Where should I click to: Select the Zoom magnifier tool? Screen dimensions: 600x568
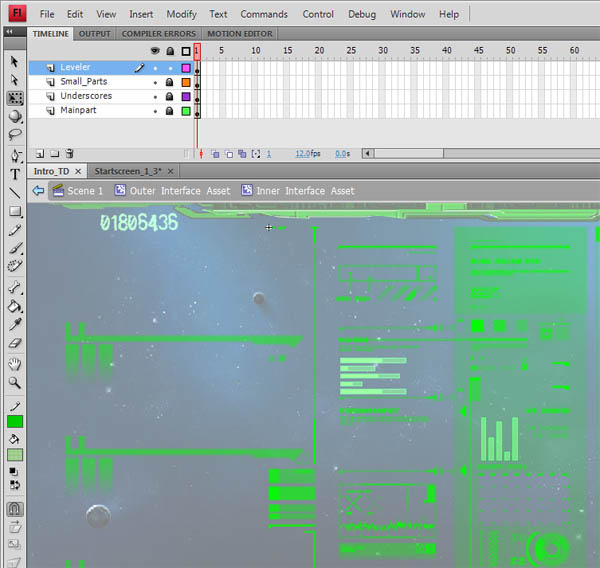point(15,382)
